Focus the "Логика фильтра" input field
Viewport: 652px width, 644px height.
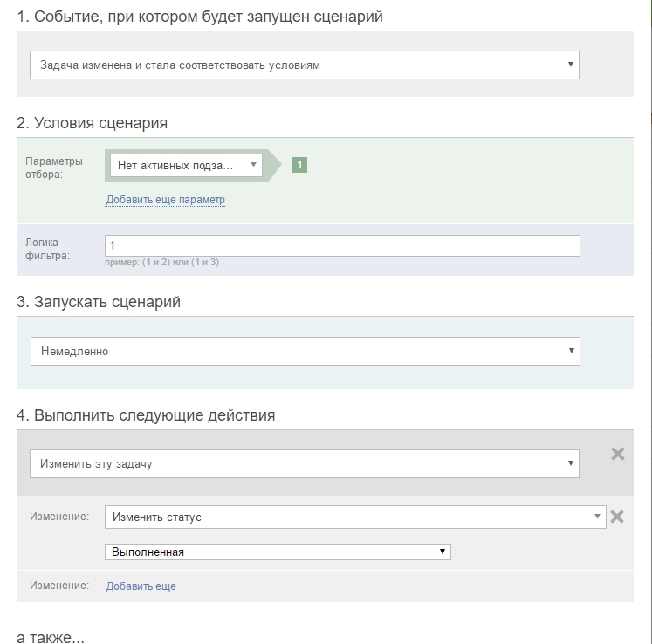point(342,246)
